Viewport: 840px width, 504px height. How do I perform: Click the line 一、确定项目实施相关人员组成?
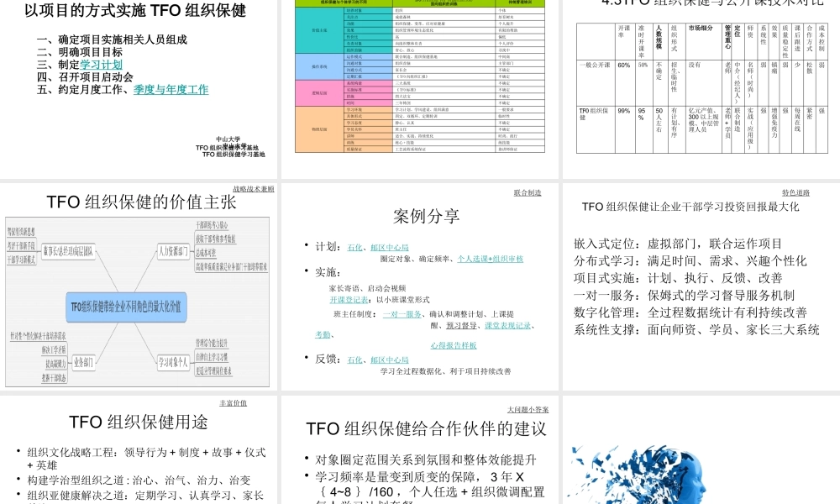(x=112, y=39)
